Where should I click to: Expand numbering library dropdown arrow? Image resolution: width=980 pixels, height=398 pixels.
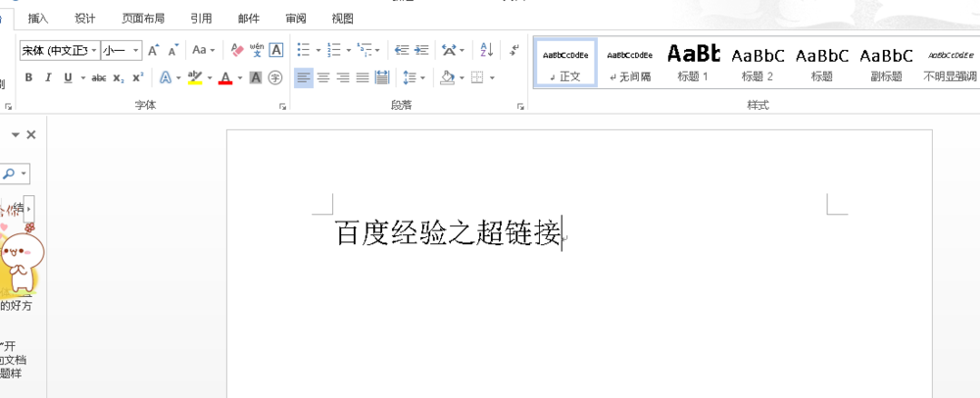(348, 50)
